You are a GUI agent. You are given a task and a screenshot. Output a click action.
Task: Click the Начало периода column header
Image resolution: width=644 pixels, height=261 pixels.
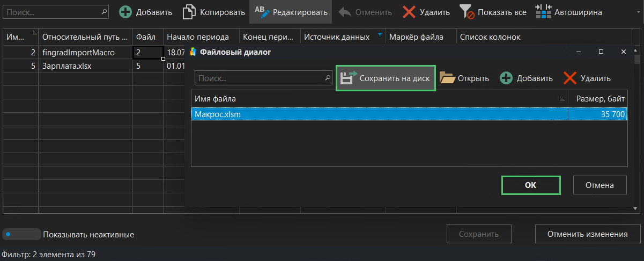tap(201, 37)
